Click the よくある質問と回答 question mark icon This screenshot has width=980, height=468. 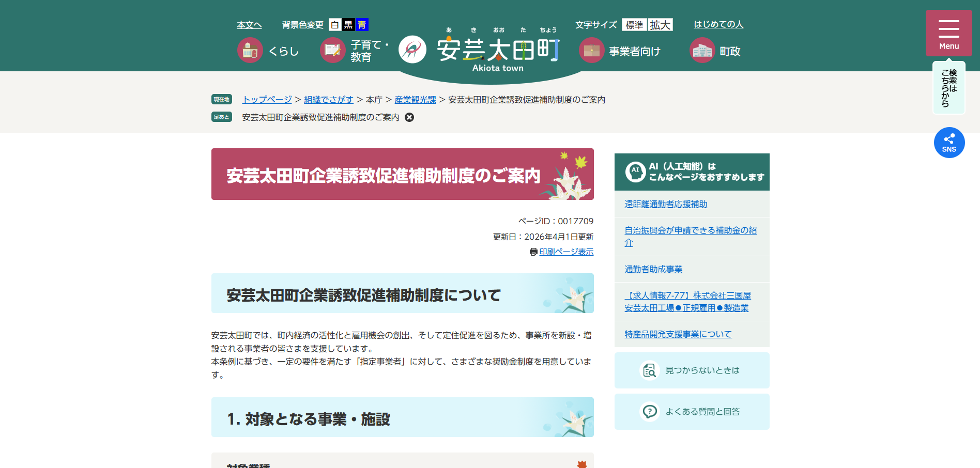click(650, 412)
